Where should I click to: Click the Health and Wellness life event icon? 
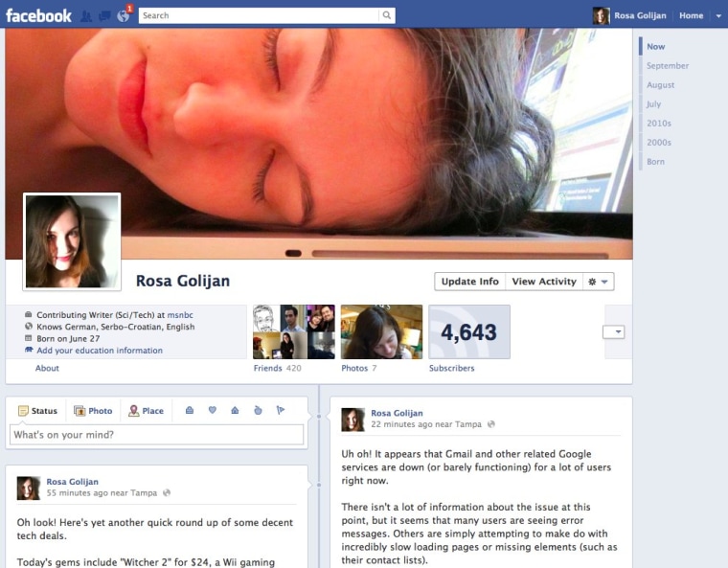click(258, 410)
